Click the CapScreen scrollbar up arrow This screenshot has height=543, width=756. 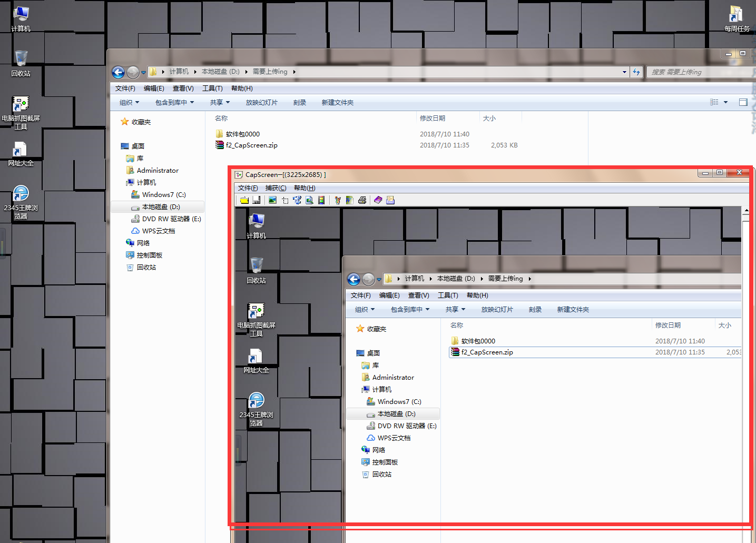[746, 211]
